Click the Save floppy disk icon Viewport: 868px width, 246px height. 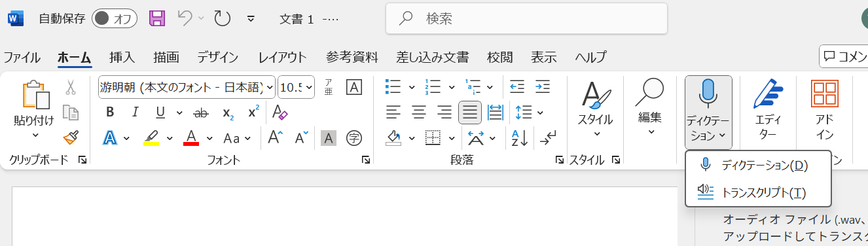(157, 18)
